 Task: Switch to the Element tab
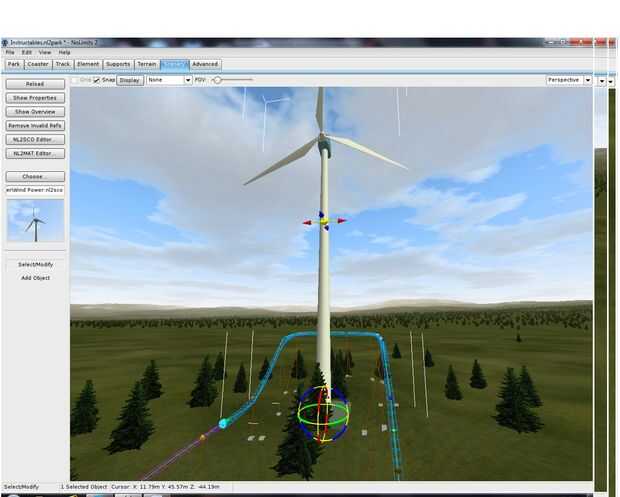[88, 64]
